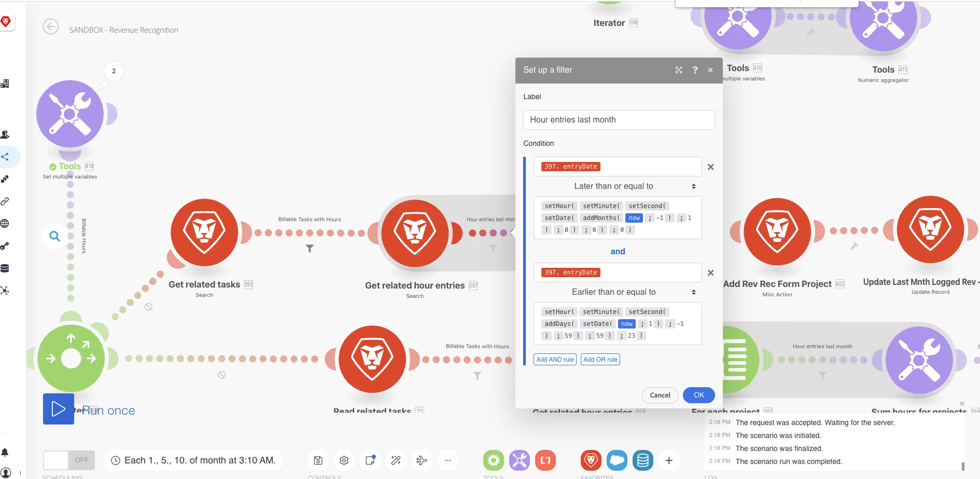The width and height of the screenshot is (980, 479).
Task: Select the Read related tasks module
Action: (372, 359)
